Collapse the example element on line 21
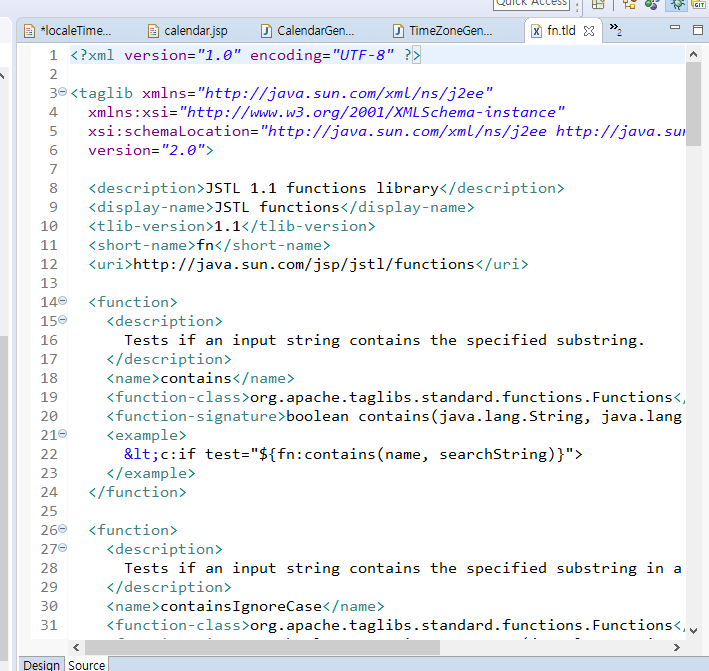The width and height of the screenshot is (709, 671). [63, 434]
